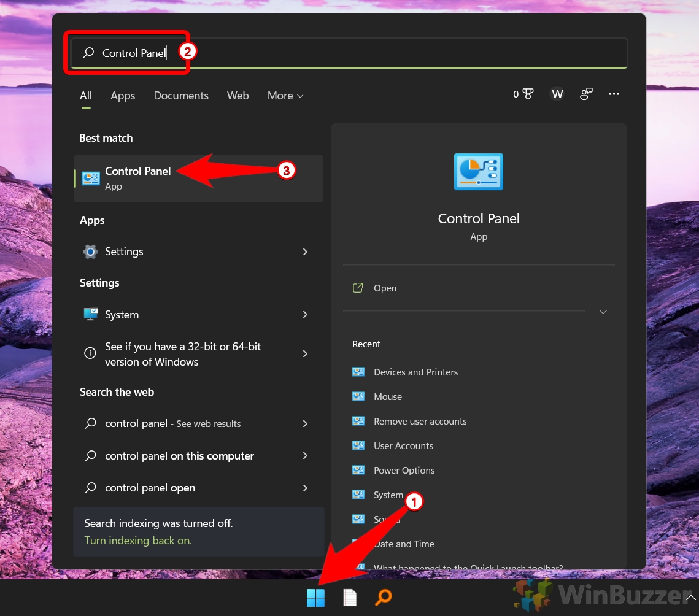
Task: Click into the Control Panel search field
Action: (349, 53)
